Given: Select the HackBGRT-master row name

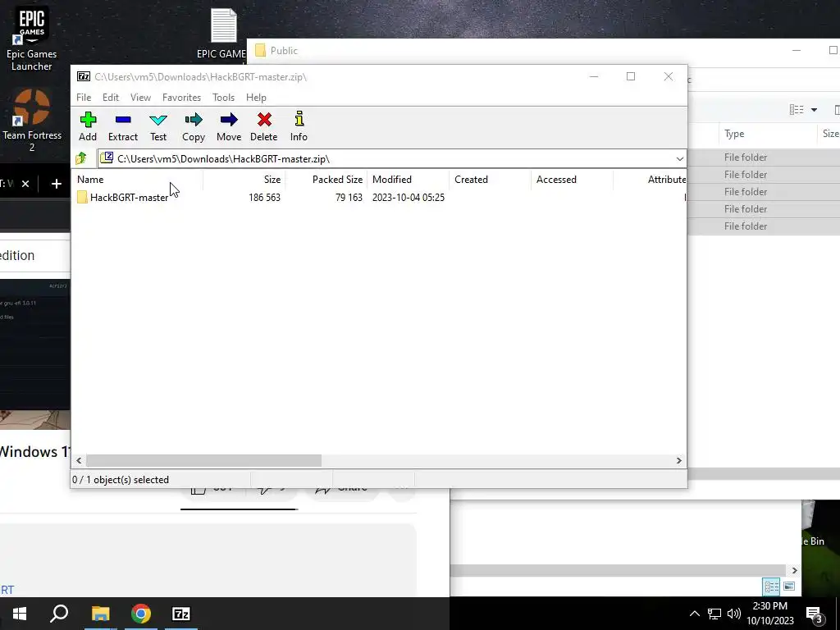Looking at the screenshot, I should click(x=129, y=198).
